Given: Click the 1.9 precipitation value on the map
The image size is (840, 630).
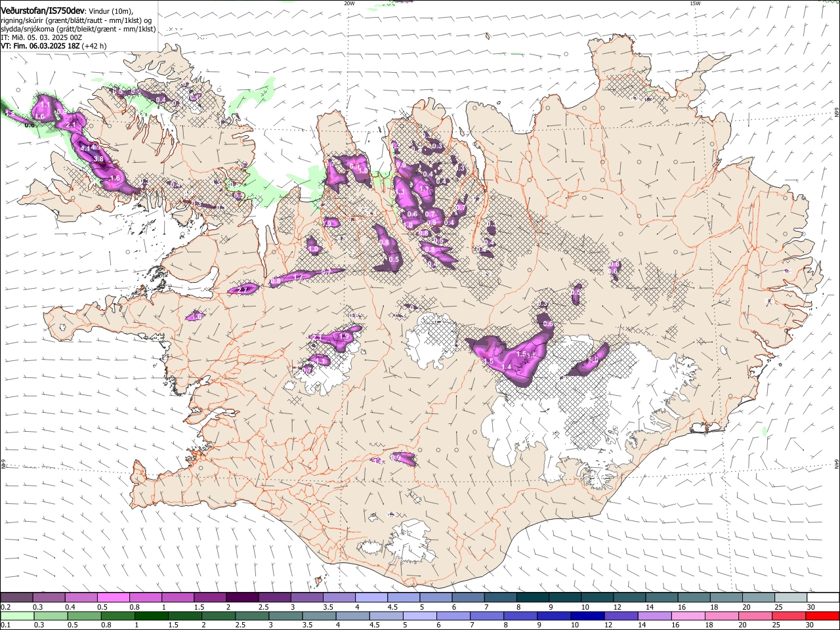Looking at the screenshot, I should [x=344, y=336].
